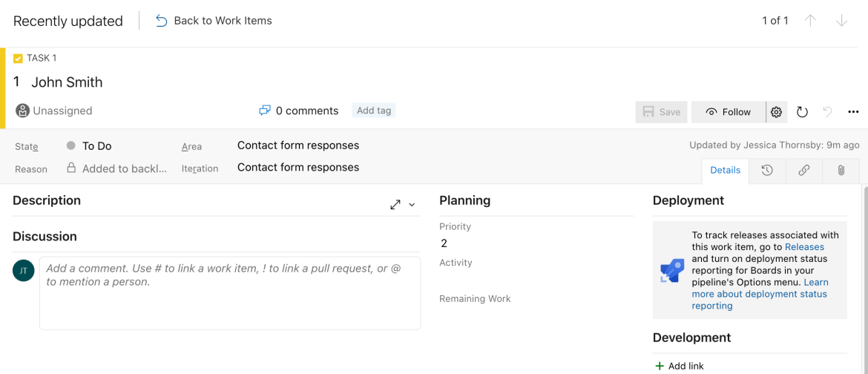The width and height of the screenshot is (868, 374).
Task: Click Add tag button
Action: coord(374,111)
